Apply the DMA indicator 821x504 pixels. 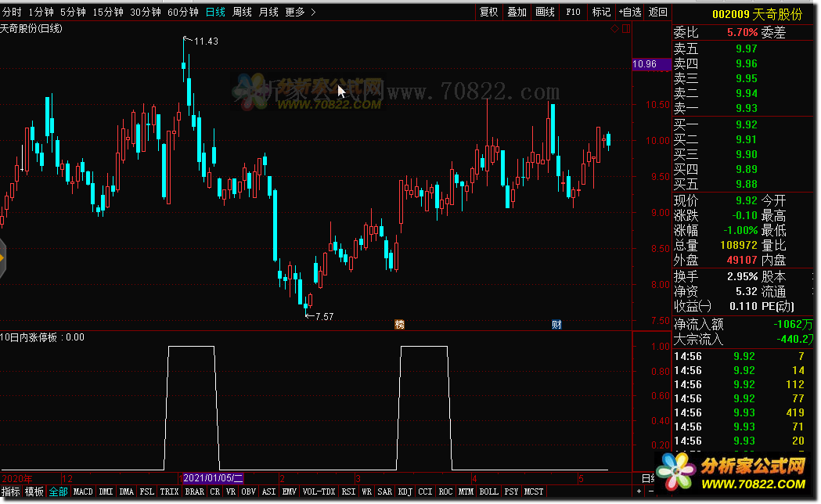pos(126,491)
